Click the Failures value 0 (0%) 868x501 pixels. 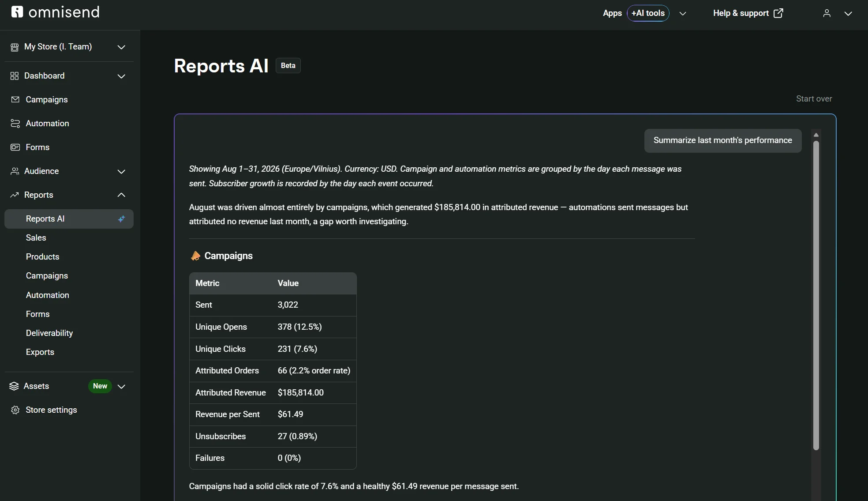289,458
